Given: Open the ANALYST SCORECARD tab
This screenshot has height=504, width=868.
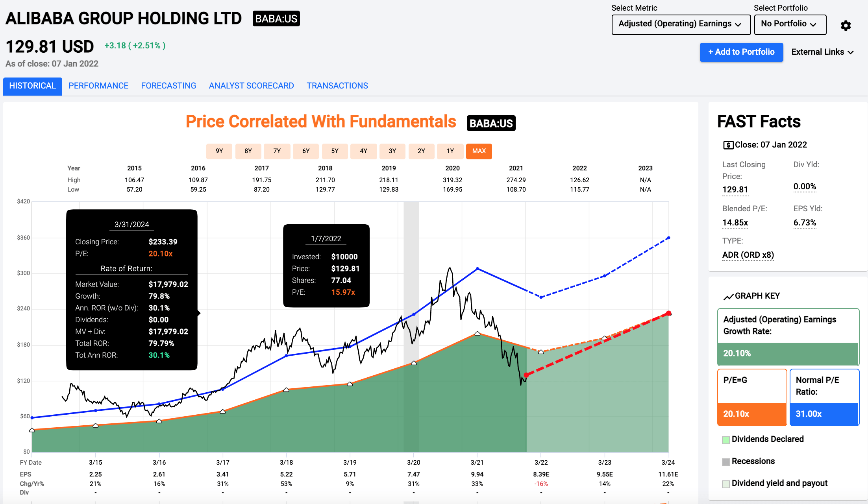Looking at the screenshot, I should coord(251,85).
